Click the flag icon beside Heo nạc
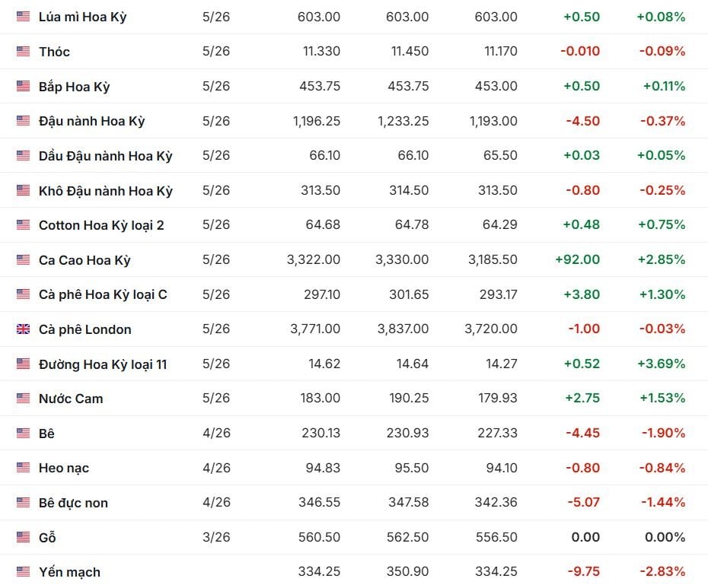Image resolution: width=708 pixels, height=588 pixels. coord(23,468)
